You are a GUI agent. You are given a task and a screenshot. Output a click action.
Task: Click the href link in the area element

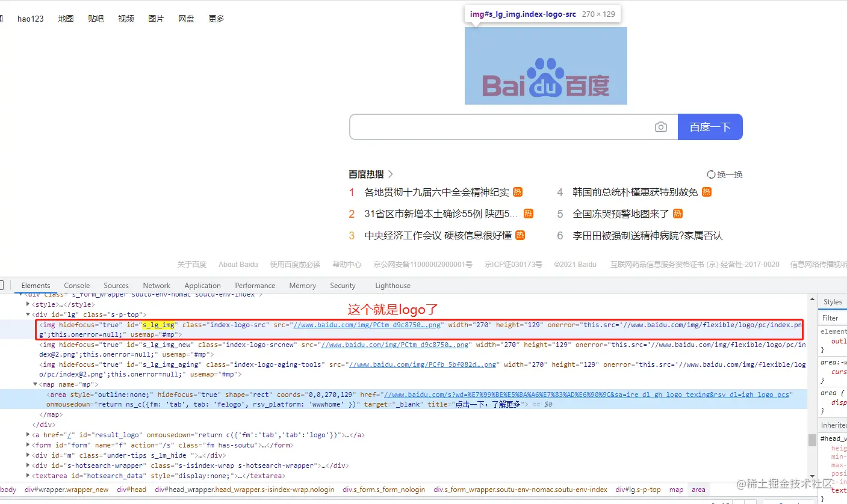586,395
